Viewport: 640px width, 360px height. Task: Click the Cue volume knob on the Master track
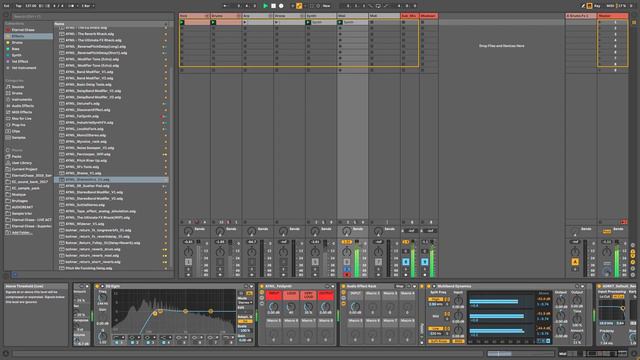coord(607,271)
